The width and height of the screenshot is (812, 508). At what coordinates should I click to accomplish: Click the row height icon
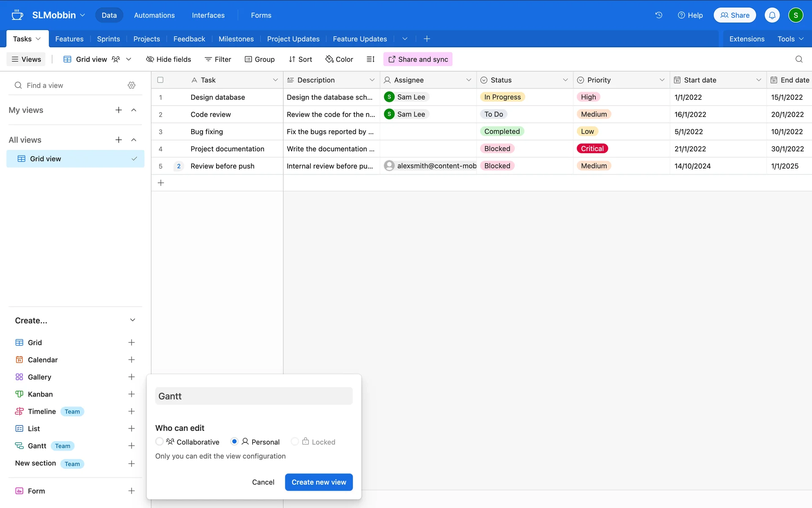pyautogui.click(x=370, y=59)
